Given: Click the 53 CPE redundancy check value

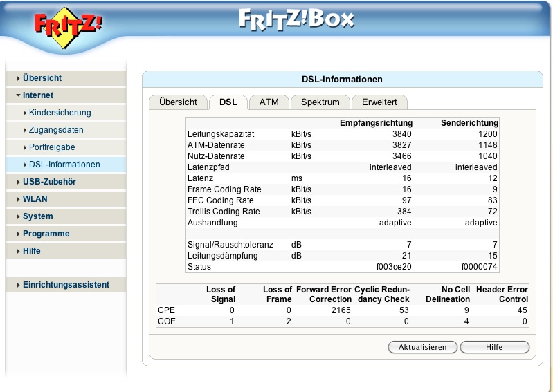Looking at the screenshot, I should (404, 310).
